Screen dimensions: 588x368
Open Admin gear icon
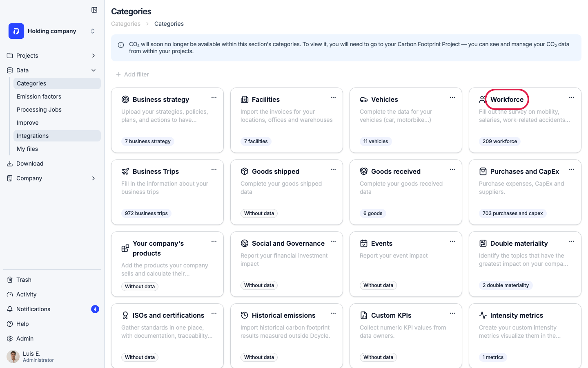(x=10, y=339)
